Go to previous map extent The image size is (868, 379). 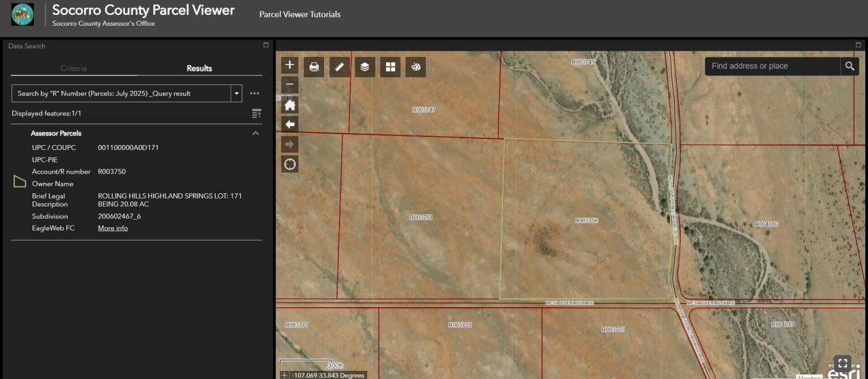290,124
